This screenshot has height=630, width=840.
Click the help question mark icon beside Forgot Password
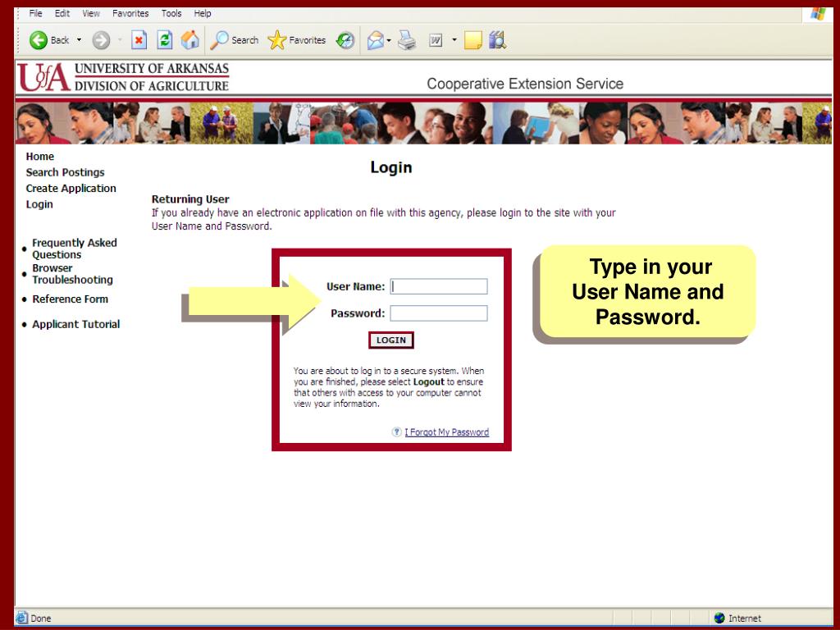[396, 431]
